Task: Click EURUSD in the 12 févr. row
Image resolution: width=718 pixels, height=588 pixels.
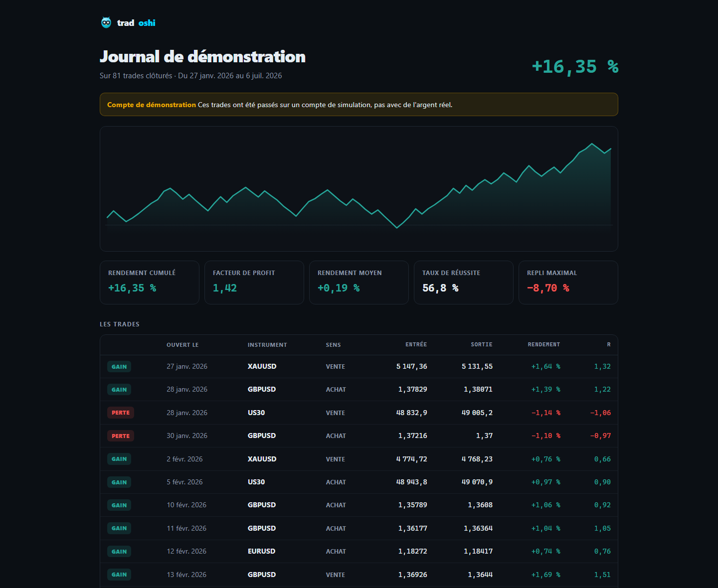Action: click(262, 551)
